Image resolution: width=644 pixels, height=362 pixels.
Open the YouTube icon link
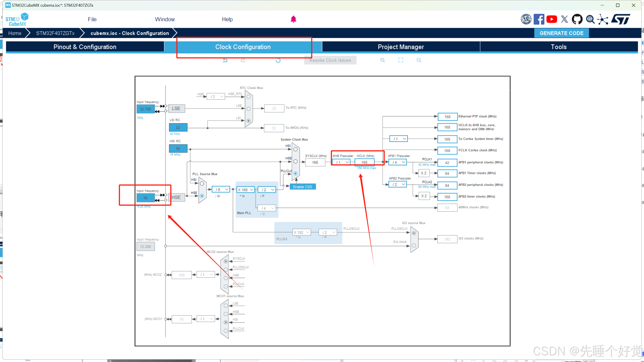[x=552, y=19]
